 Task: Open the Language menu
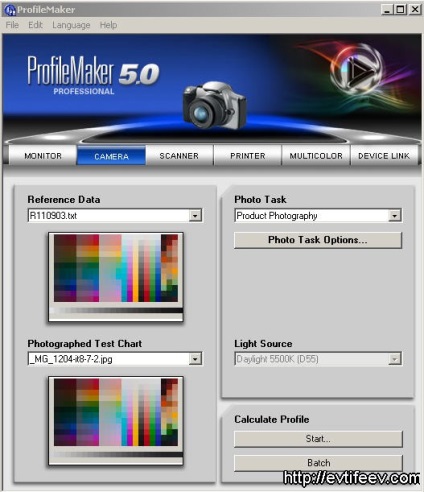tap(71, 25)
